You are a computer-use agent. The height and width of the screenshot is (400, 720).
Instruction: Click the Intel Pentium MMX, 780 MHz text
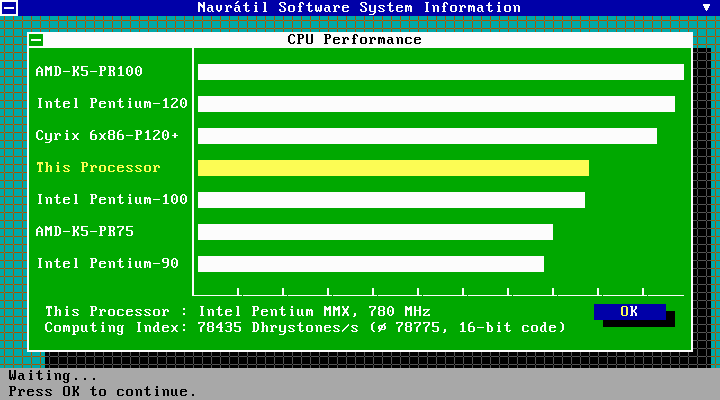click(x=315, y=311)
